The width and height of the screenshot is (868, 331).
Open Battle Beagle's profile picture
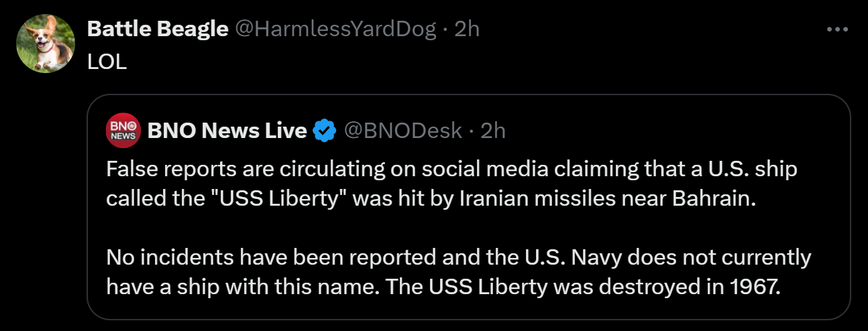click(x=46, y=44)
